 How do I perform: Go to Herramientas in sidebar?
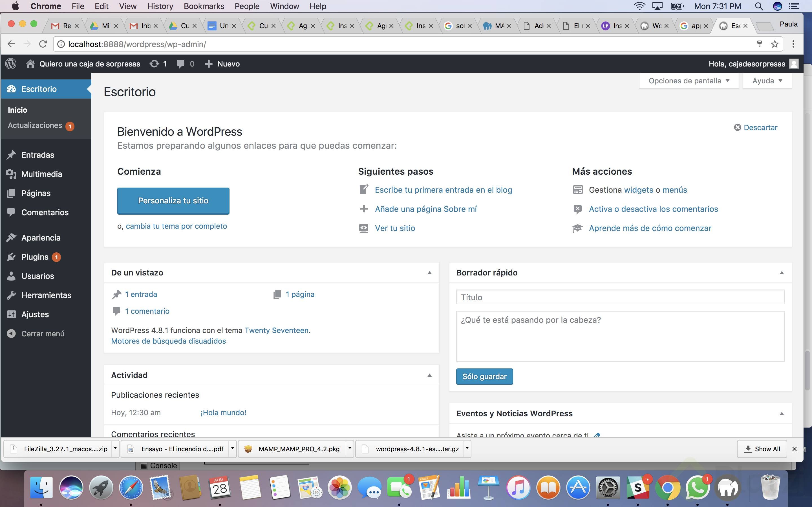point(46,295)
